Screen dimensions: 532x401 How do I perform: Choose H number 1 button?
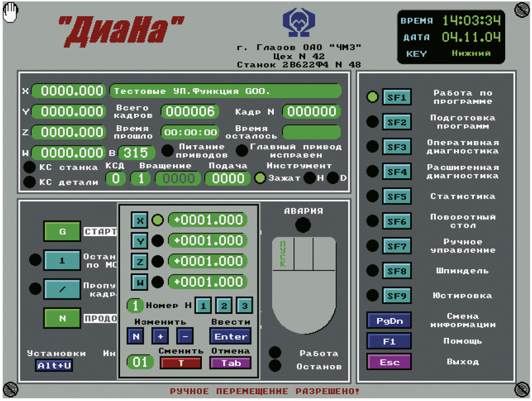[x=203, y=306]
